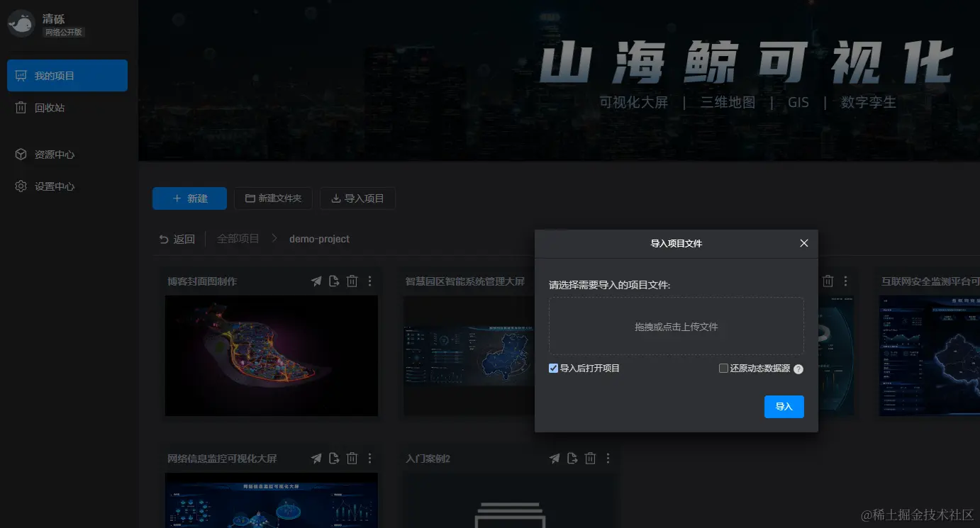Click the 智慧园区智能系统管理大屏 project title
Viewport: 980px width, 528px height.
pos(465,281)
